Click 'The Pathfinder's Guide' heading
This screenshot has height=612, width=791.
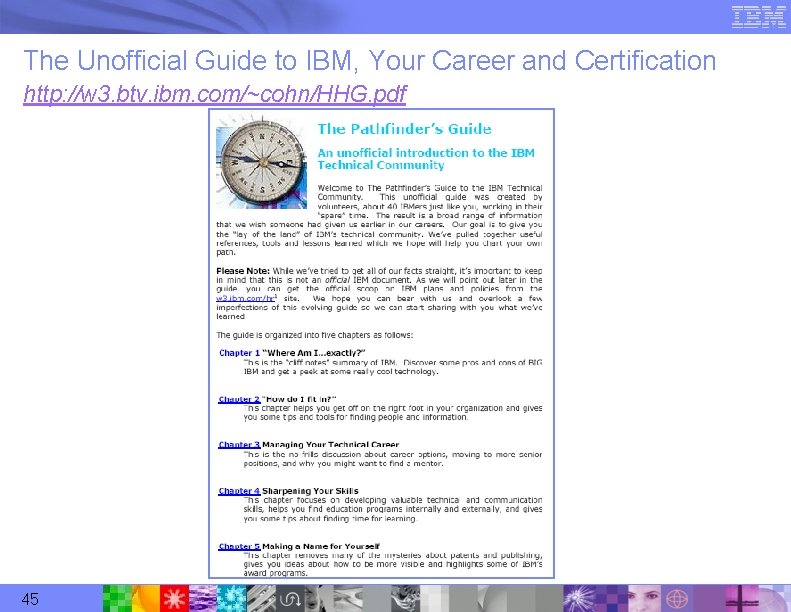[x=404, y=129]
